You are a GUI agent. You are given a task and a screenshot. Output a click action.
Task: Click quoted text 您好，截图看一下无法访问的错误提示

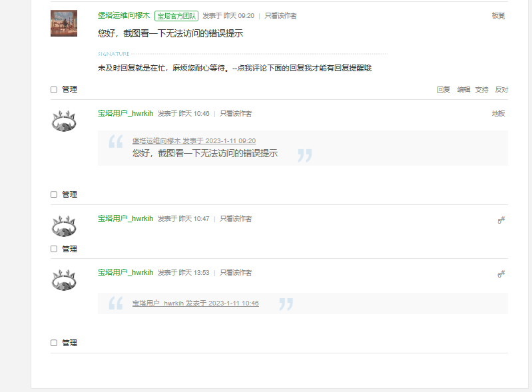pos(205,153)
